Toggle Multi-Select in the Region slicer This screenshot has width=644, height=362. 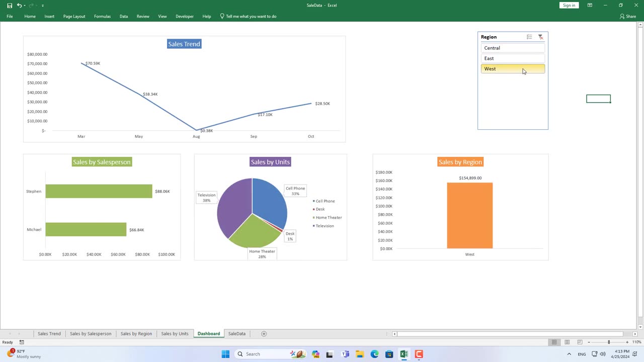point(529,37)
